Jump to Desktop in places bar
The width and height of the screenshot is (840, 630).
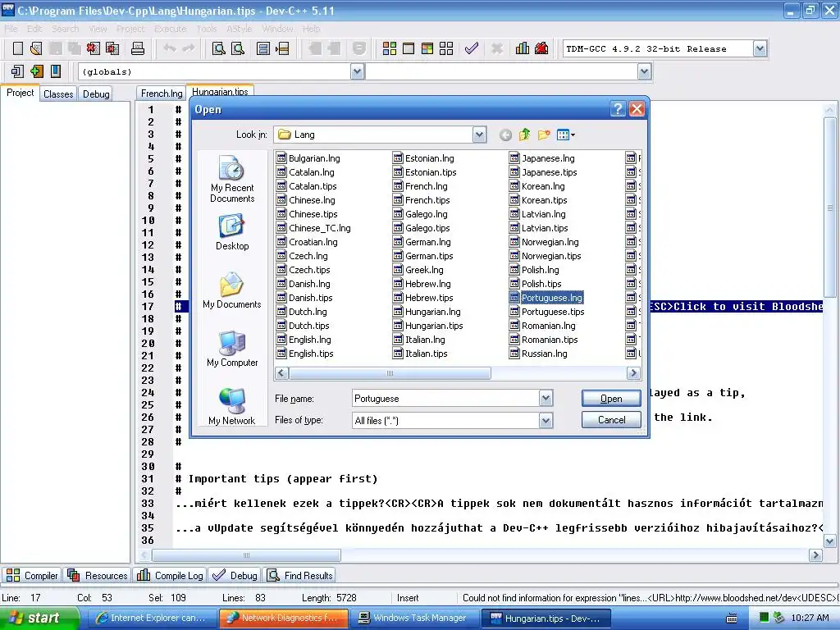pyautogui.click(x=232, y=232)
